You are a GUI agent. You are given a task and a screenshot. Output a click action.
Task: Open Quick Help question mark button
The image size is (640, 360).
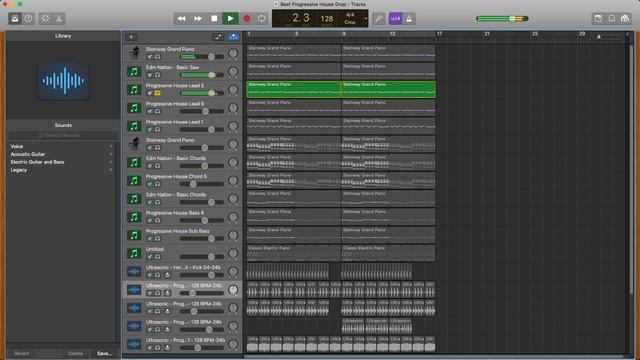point(28,19)
